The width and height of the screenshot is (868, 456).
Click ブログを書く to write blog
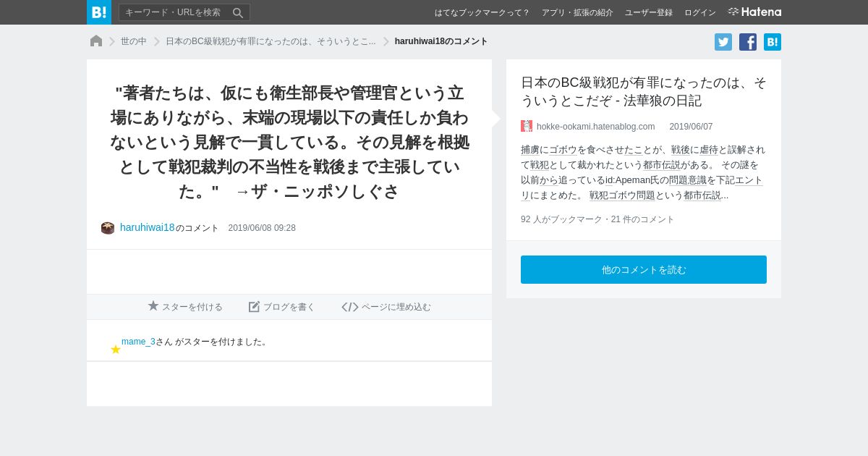pyautogui.click(x=282, y=307)
